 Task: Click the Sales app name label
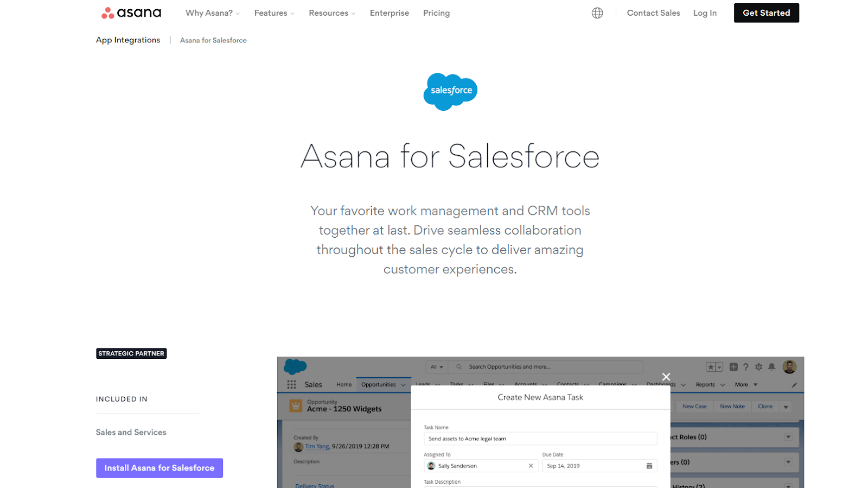tap(313, 384)
